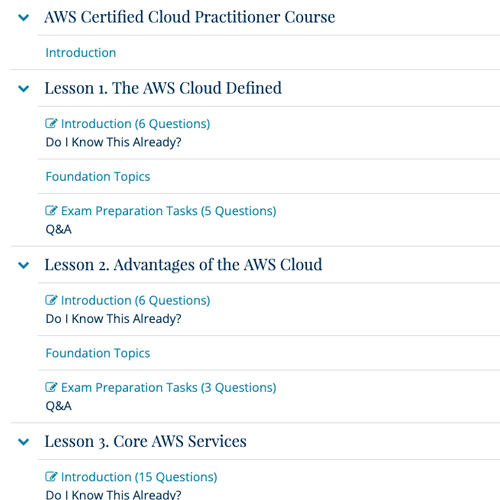Collapse Lesson 2 Advantages chevron
Image resolution: width=500 pixels, height=500 pixels.
pyautogui.click(x=23, y=265)
